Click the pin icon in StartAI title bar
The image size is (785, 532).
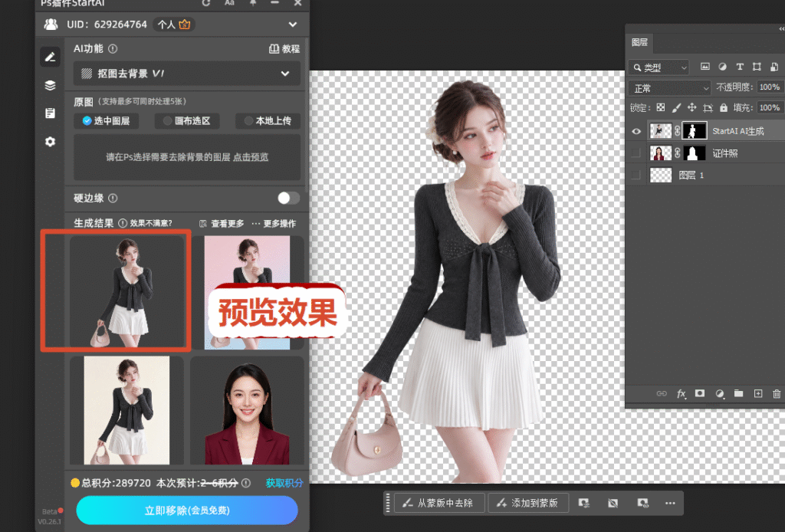pos(253,3)
